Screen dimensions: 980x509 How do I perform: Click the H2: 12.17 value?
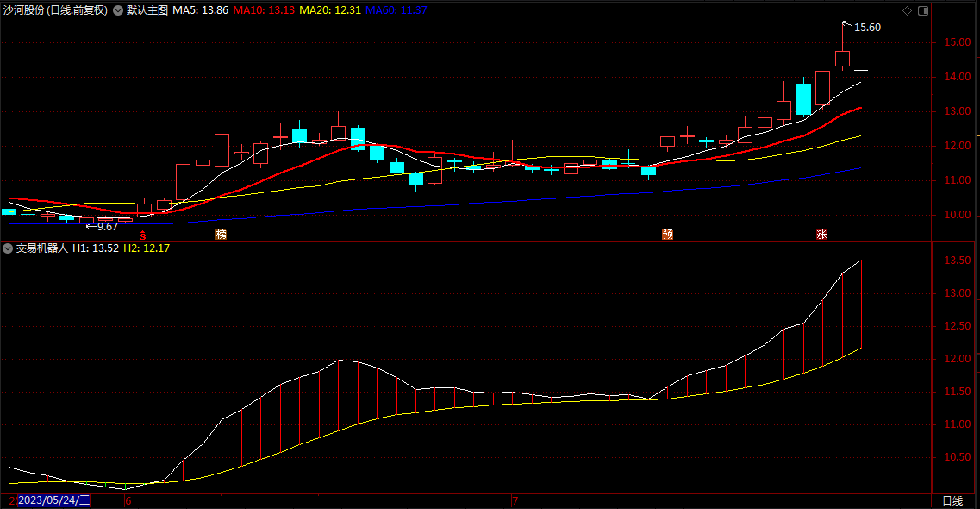click(x=147, y=248)
